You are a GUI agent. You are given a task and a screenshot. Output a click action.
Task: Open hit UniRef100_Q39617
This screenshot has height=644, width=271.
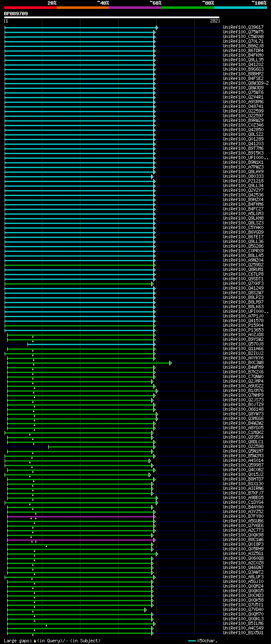pyautogui.click(x=243, y=28)
